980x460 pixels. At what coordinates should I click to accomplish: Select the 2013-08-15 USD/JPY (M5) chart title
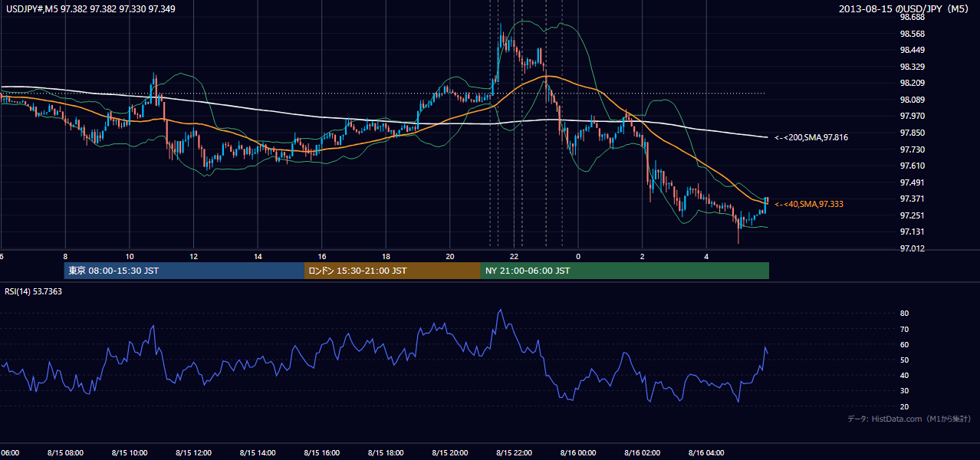coord(905,9)
